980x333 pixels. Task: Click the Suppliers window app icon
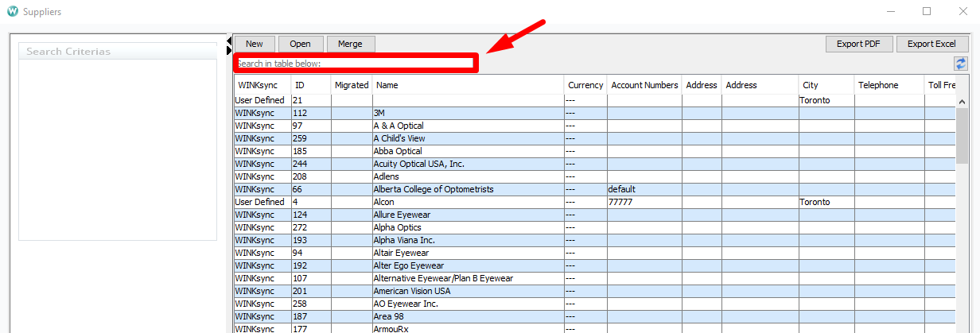13,12
